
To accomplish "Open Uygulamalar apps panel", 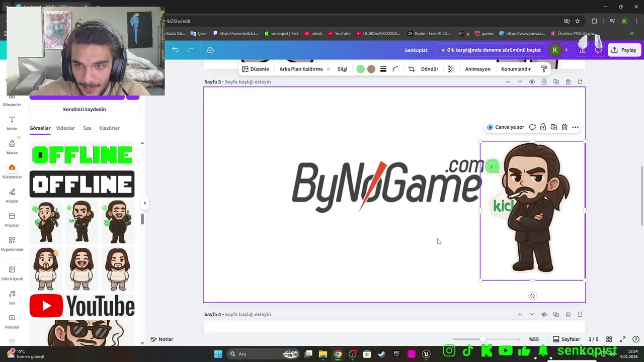I will click(x=12, y=244).
